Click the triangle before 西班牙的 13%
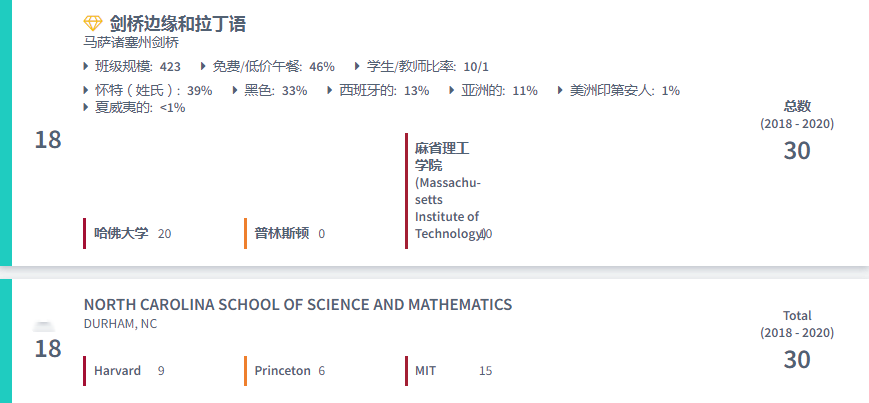The width and height of the screenshot is (869, 403). tap(331, 90)
